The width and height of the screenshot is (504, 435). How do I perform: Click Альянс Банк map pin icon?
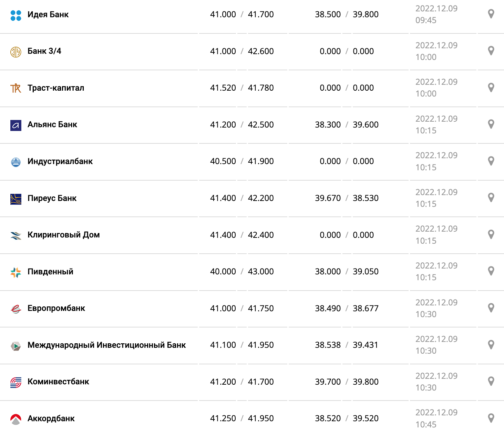[491, 124]
